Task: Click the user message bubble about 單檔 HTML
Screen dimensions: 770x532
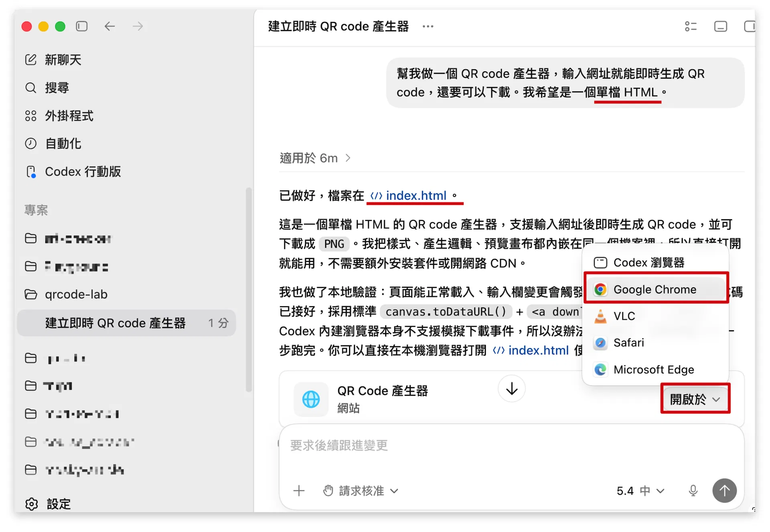Action: [x=565, y=83]
